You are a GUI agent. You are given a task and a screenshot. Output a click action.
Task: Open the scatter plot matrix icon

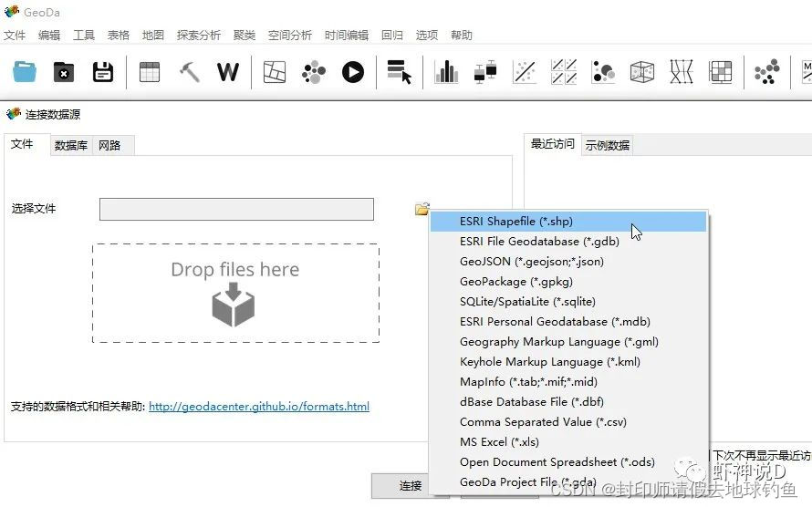[x=564, y=72]
